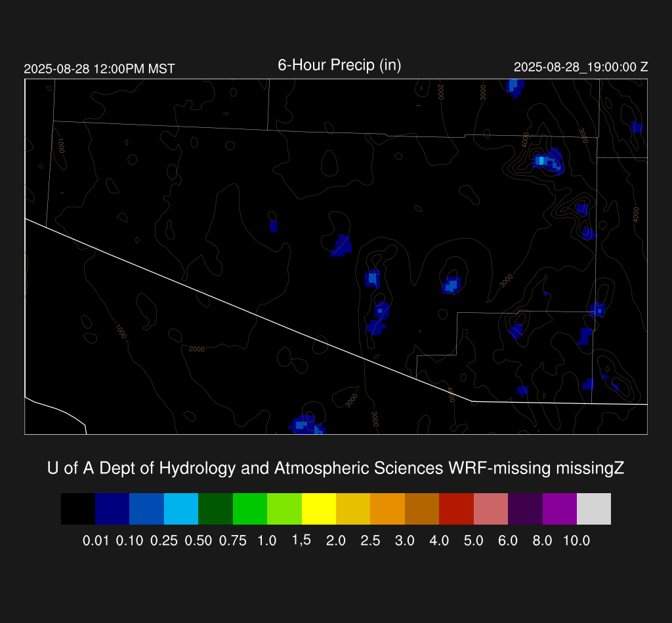
Task: Click the yellow legend swatch
Action: click(x=319, y=509)
